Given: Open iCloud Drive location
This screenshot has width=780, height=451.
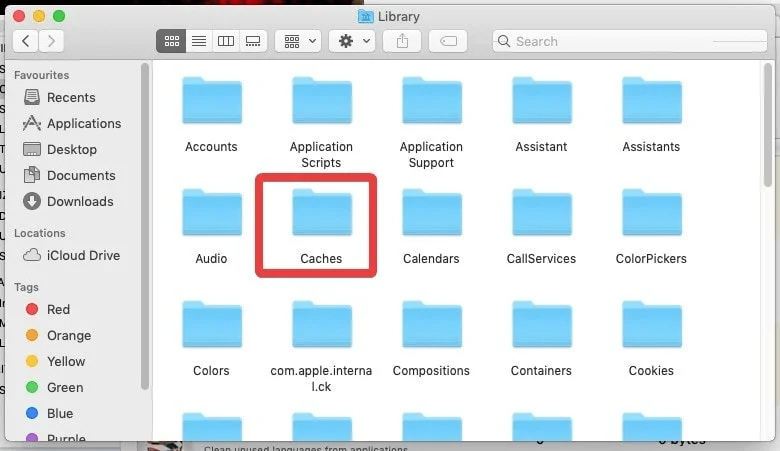Looking at the screenshot, I should click(83, 255).
